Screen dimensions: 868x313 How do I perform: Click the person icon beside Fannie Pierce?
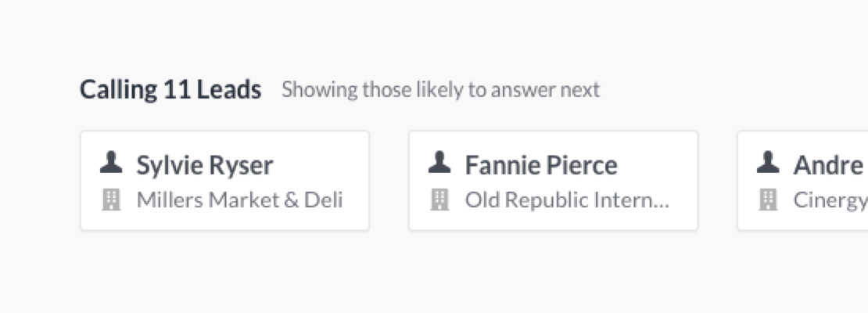pos(439,162)
